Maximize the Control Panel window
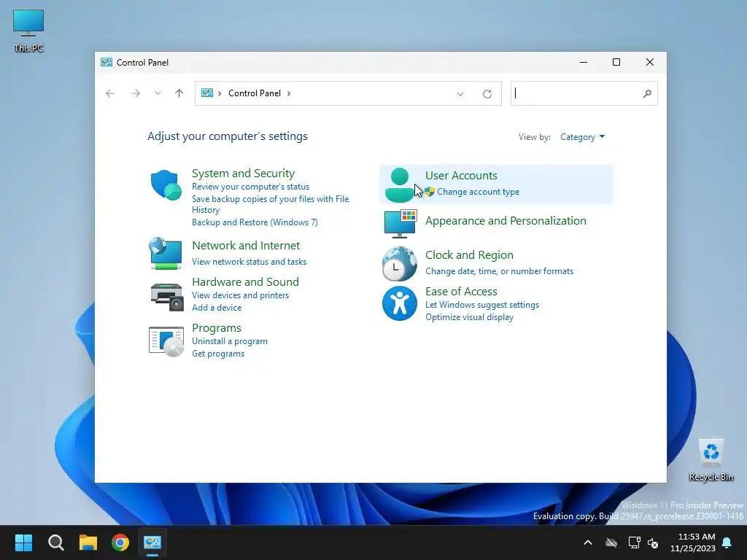The image size is (747, 560). click(x=616, y=63)
